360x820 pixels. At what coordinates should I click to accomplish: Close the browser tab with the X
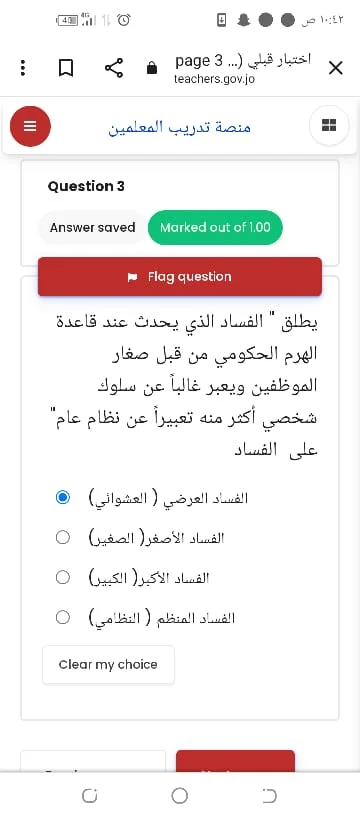(x=335, y=69)
